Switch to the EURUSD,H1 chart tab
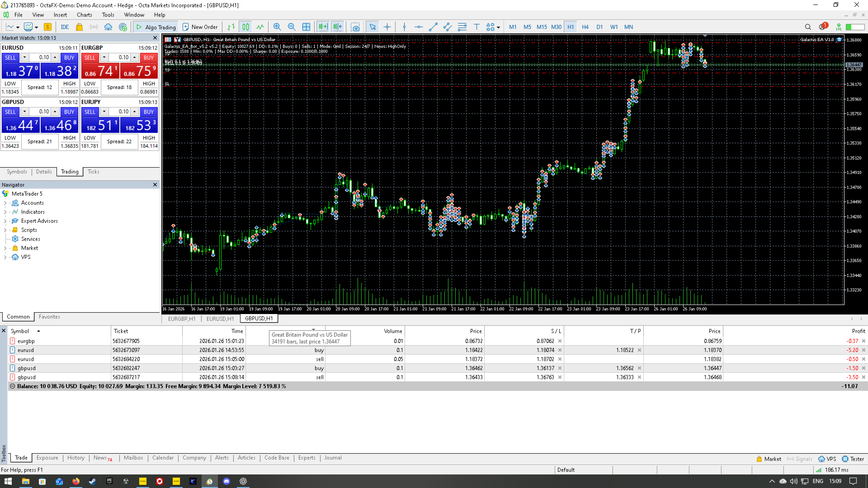This screenshot has width=868, height=488. 220,319
